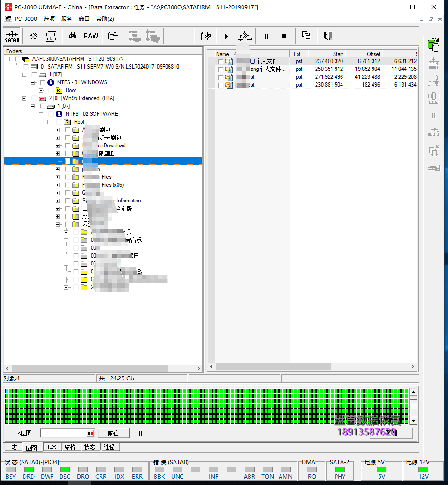The image size is (448, 485).
Task: Click the disk with arrow toolbar icon
Action: click(113, 36)
